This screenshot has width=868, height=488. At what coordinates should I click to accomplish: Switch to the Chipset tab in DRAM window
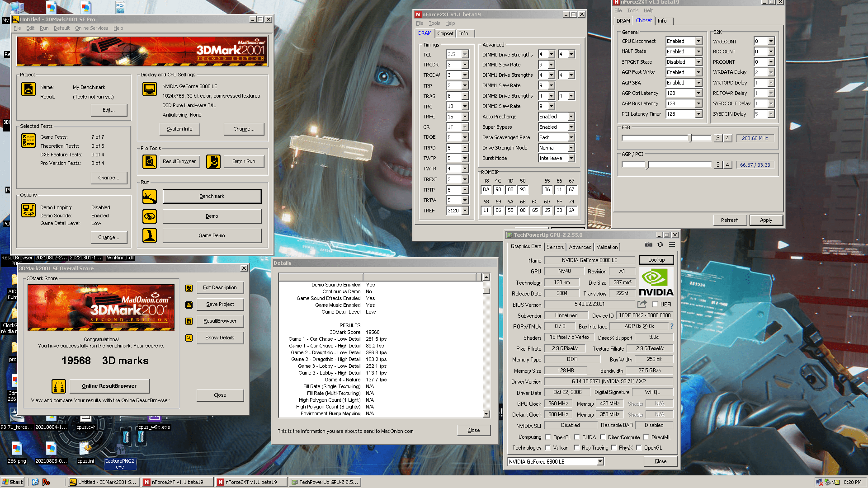(x=445, y=33)
